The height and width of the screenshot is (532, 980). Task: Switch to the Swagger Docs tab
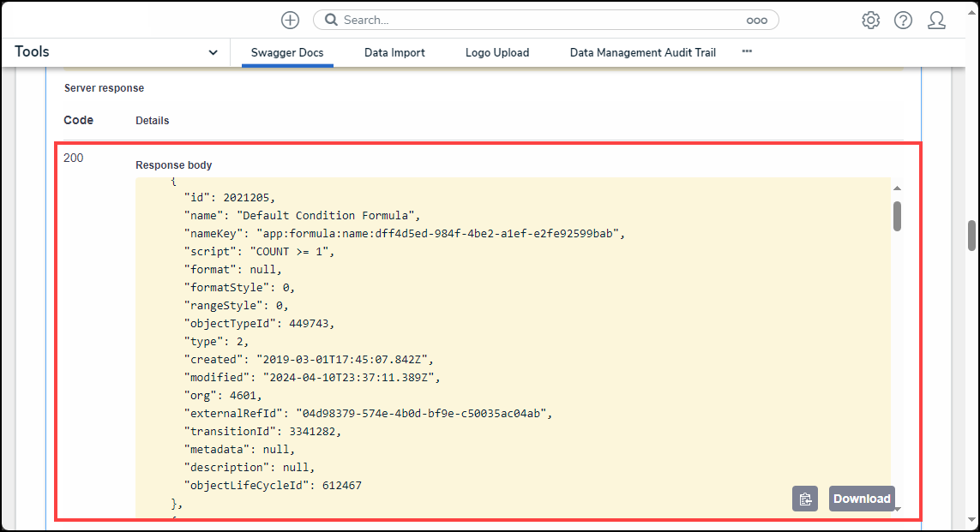pyautogui.click(x=287, y=53)
